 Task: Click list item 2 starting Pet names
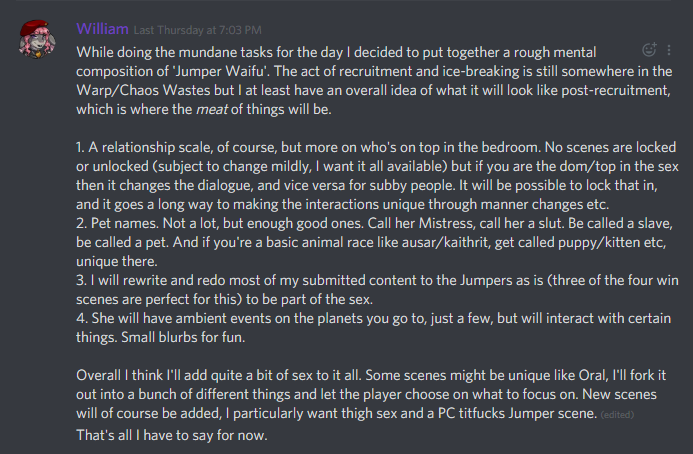[x=374, y=242]
